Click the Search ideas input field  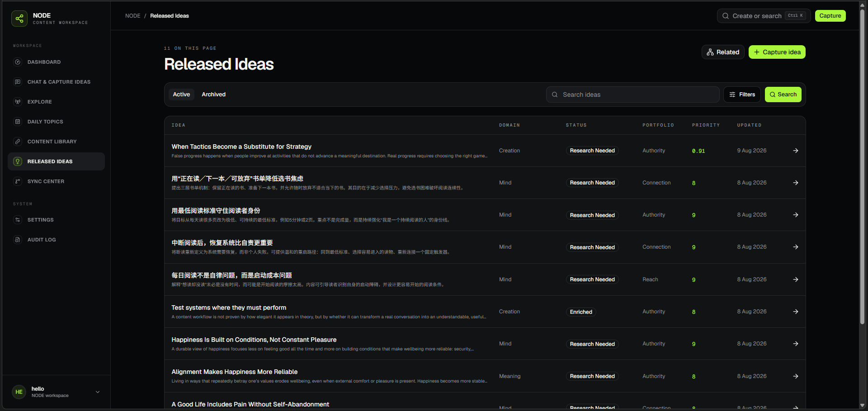632,94
